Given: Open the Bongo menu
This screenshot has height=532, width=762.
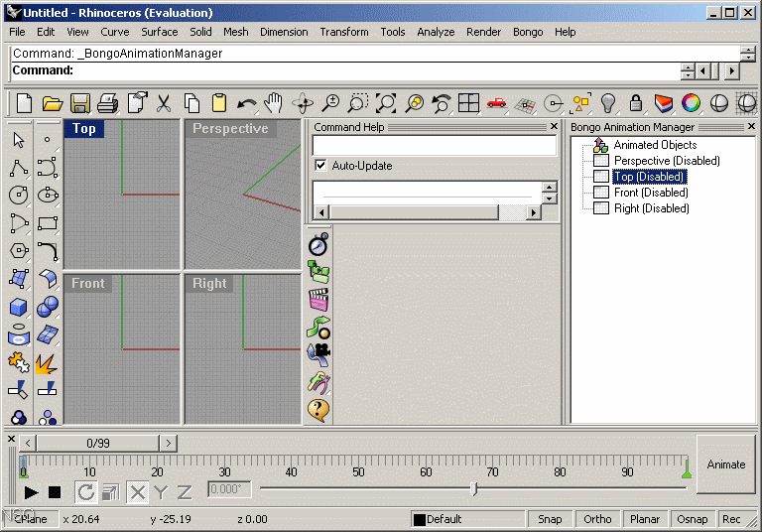Looking at the screenshot, I should tap(528, 32).
